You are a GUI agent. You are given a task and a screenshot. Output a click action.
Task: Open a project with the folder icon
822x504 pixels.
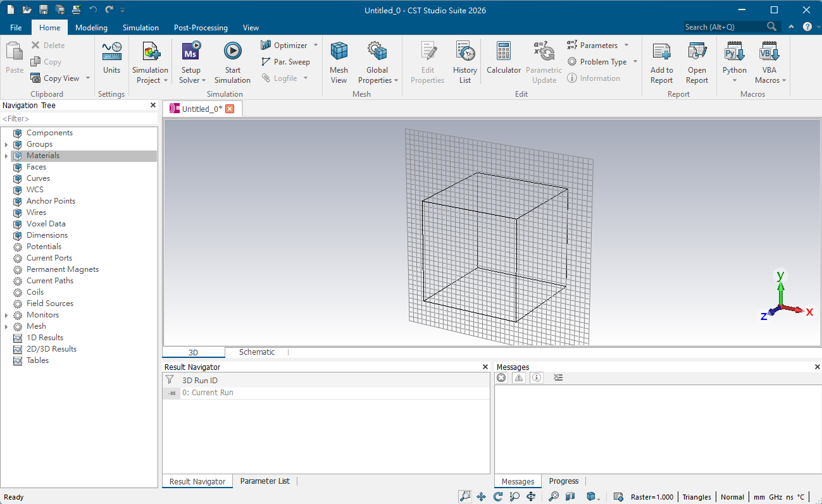point(27,9)
